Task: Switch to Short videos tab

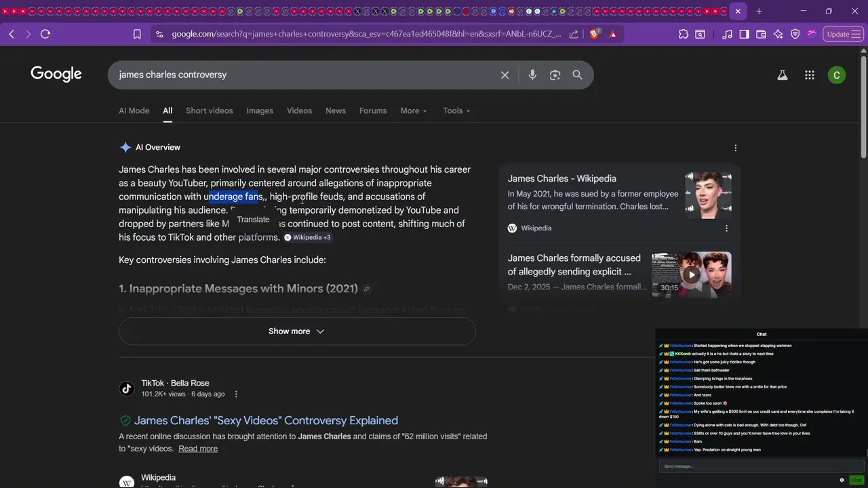Action: click(209, 110)
